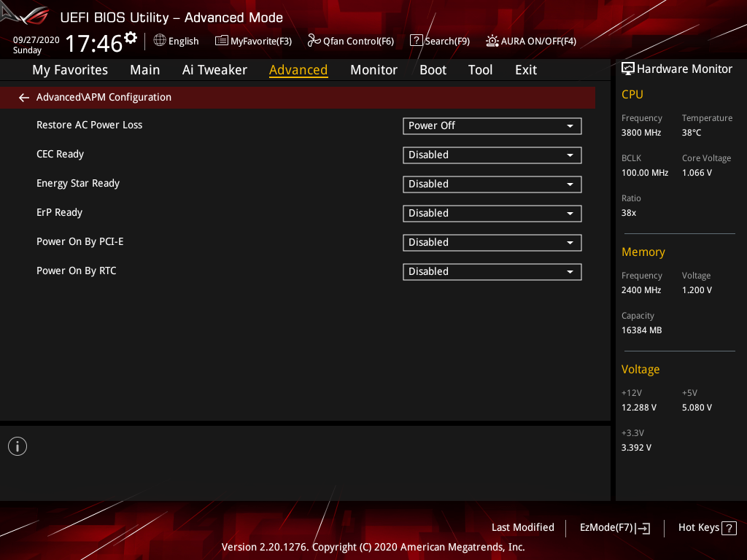Viewport: 747px width, 560px height.
Task: Click the EzMode exit arrow icon
Action: click(643, 528)
